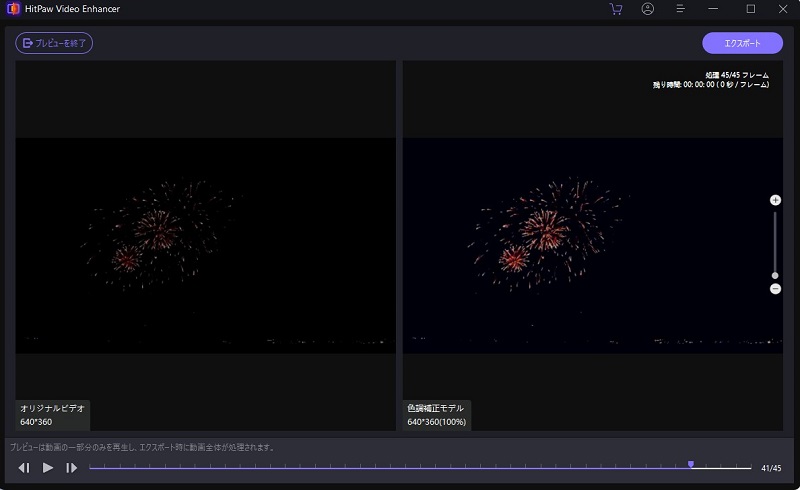The image size is (800, 490).
Task: Open the shopping cart icon
Action: [x=615, y=9]
